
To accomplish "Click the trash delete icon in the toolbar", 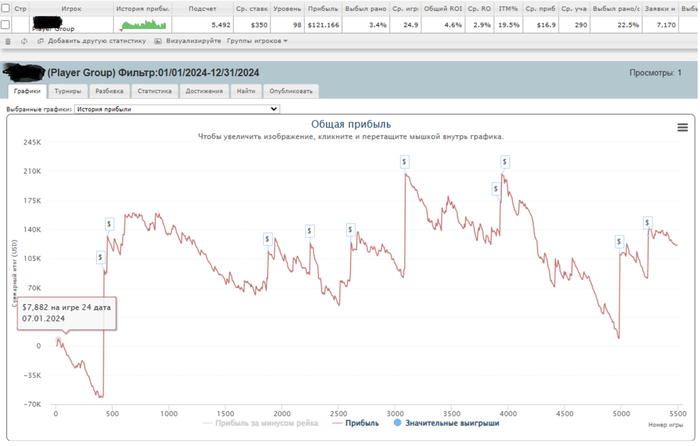I will (8, 41).
